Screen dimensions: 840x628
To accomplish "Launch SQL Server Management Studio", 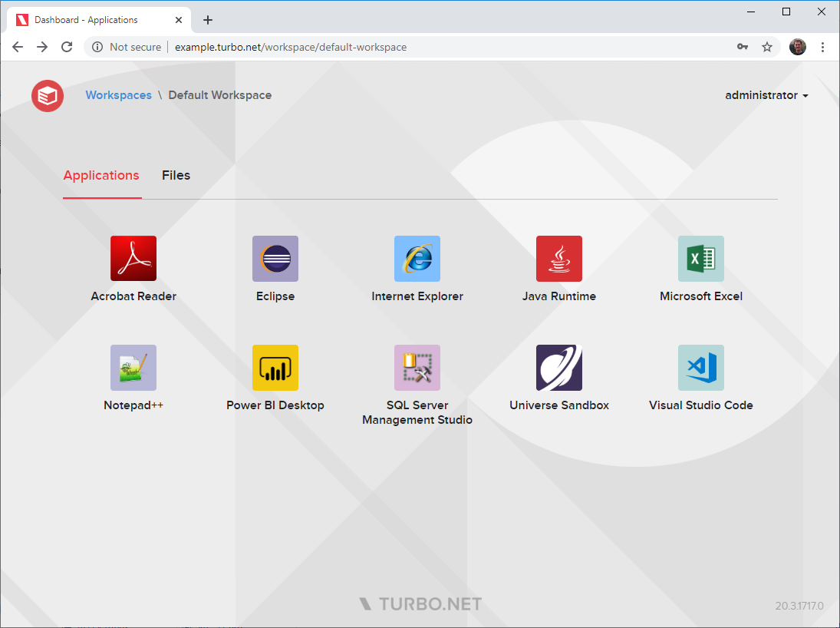I will (417, 367).
